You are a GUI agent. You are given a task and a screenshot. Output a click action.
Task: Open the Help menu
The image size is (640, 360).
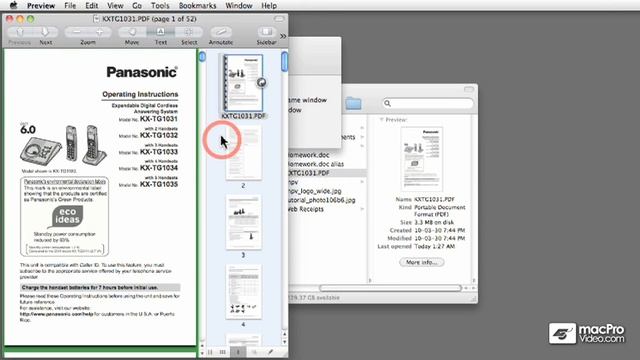269,6
